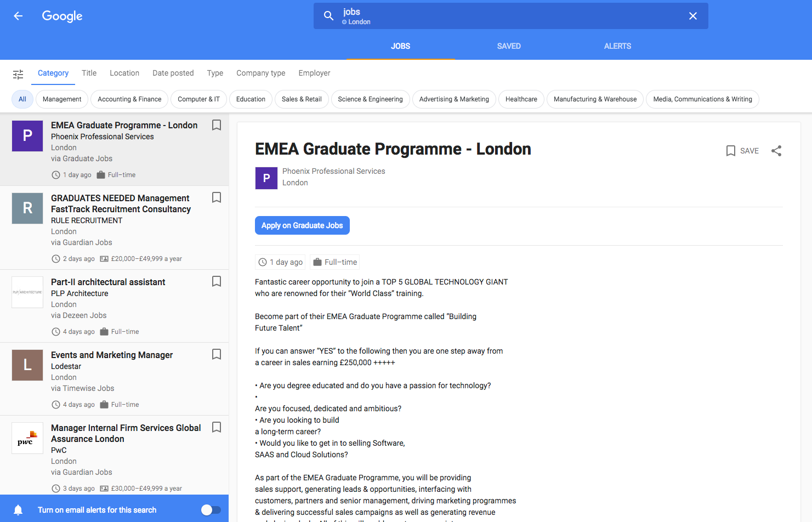This screenshot has width=812, height=522.
Task: Switch to the JOBS tab
Action: (400, 46)
